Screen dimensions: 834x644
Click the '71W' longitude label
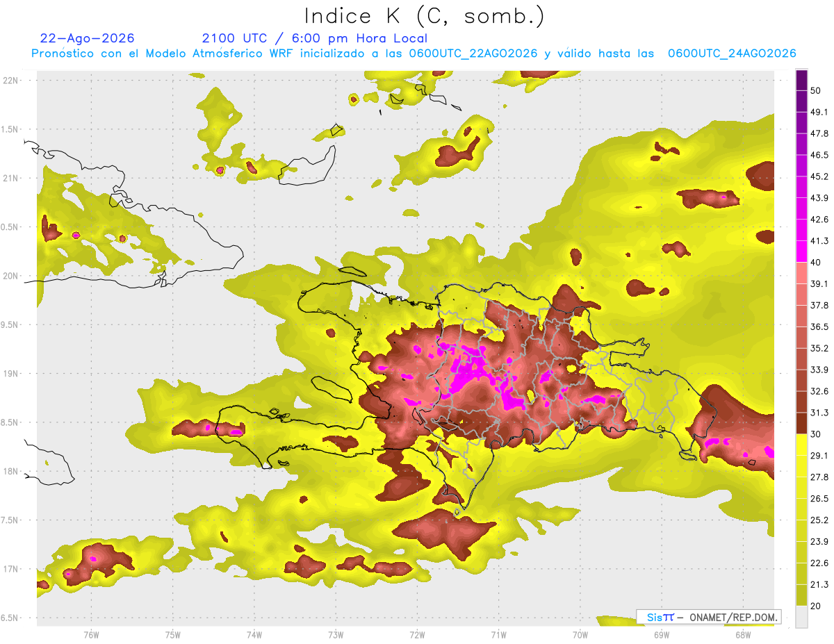498,634
